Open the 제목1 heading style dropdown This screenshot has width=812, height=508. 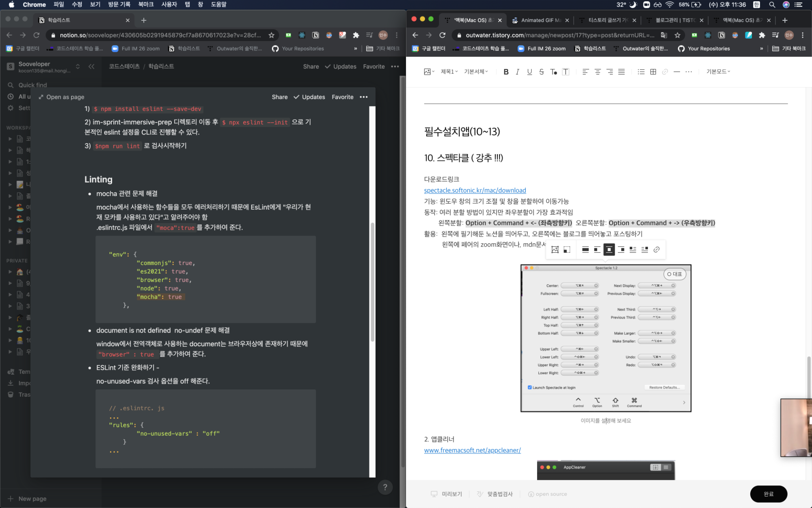[449, 72]
